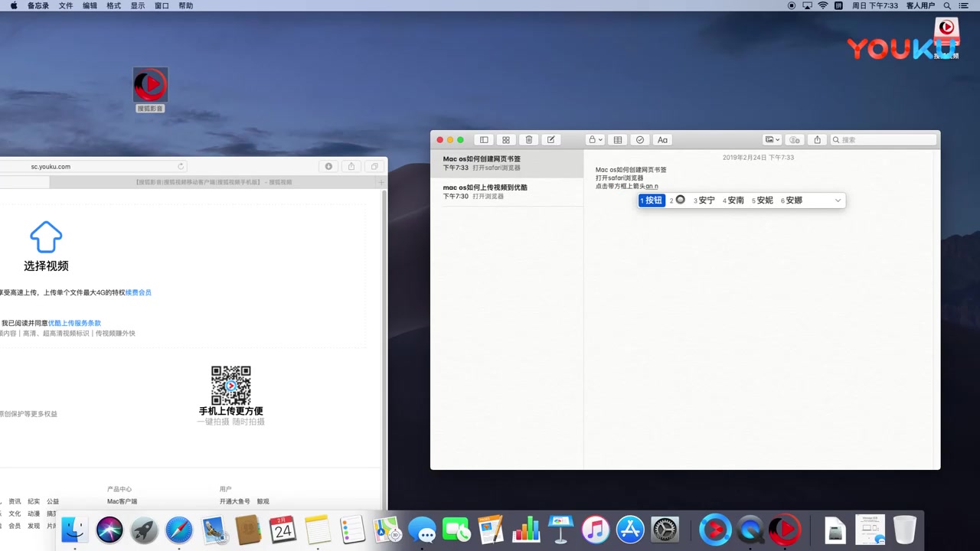Choose input candidate 按钮
The width and height of the screenshot is (980, 551).
point(652,201)
